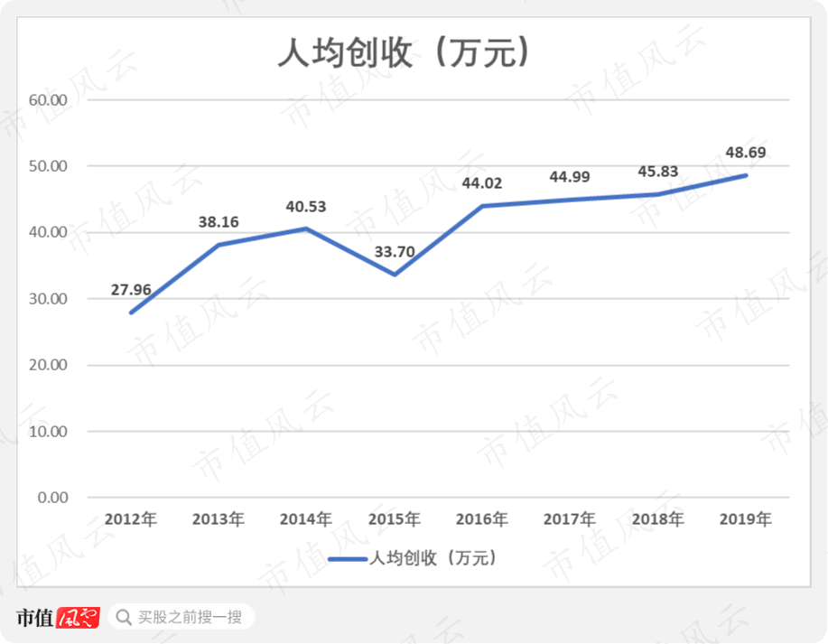This screenshot has height=644, width=828.
Task: Click x-axis label 2012年
Action: pos(131,519)
